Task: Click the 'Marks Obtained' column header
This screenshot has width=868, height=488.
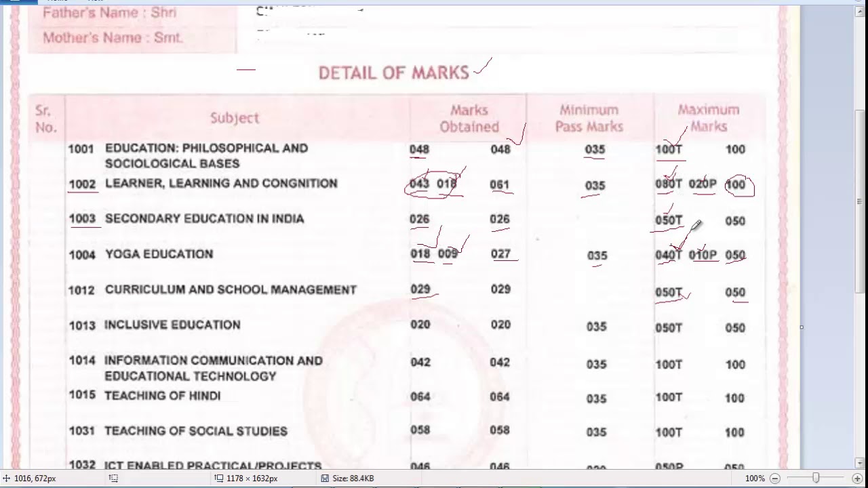Action: coord(469,119)
